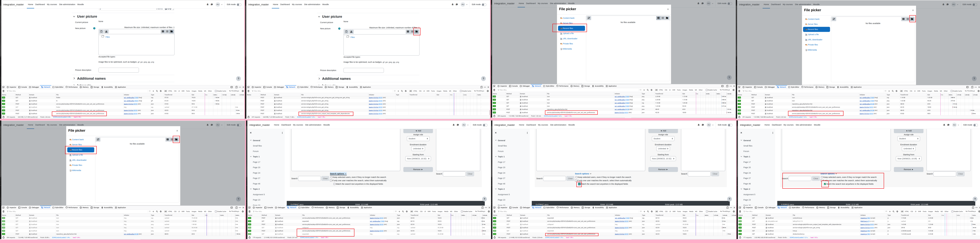Top-left panel: select folder tree view icon
Viewport: 980px width, 243px height.
tap(172, 32)
